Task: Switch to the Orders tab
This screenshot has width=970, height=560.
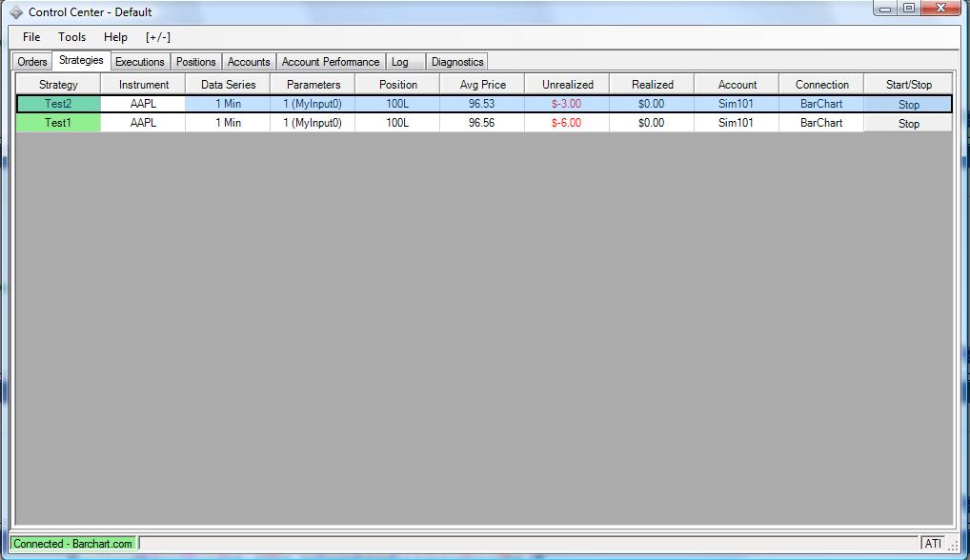Action: 32,62
